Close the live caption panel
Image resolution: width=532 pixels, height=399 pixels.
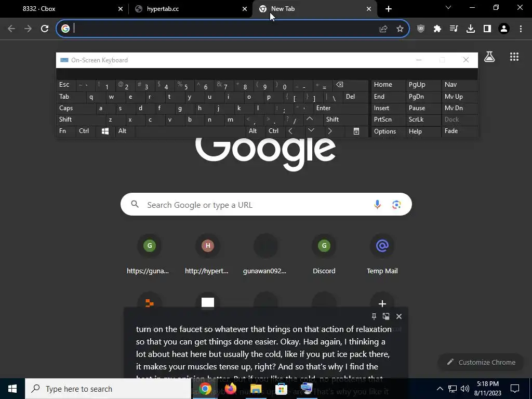click(x=399, y=316)
